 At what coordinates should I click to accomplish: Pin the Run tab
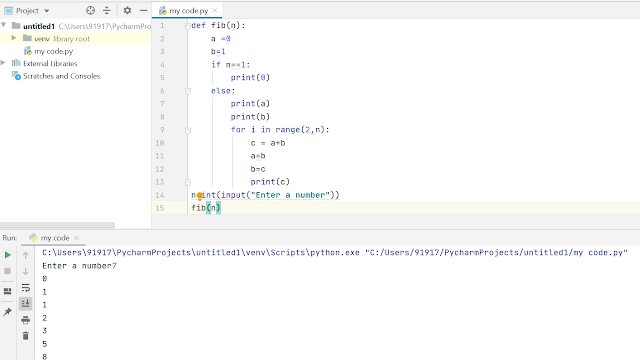coord(7,312)
